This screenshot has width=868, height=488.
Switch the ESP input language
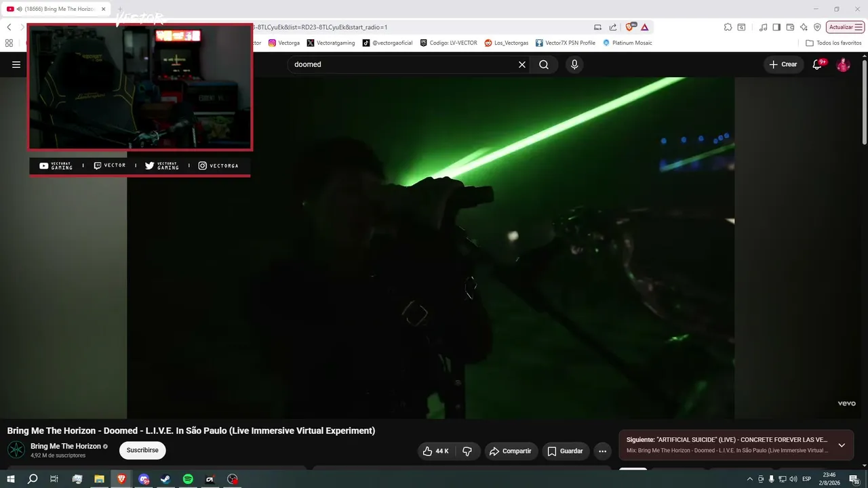pyautogui.click(x=807, y=479)
